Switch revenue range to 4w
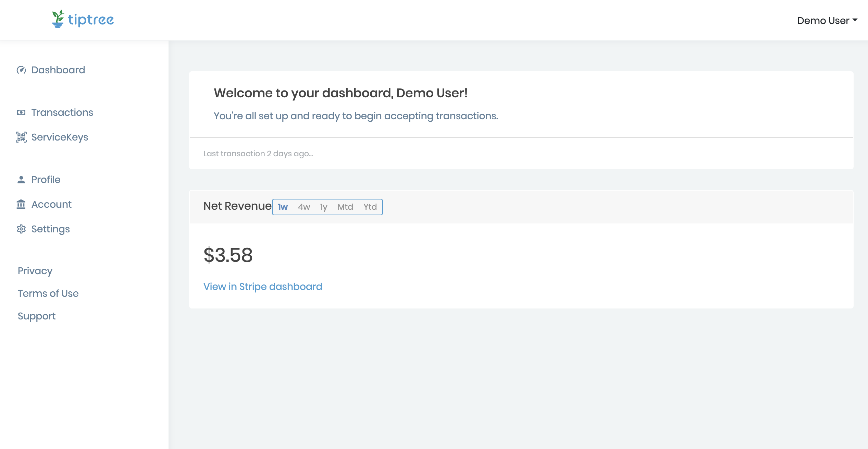Screen dimensions: 868x449 tap(304, 207)
